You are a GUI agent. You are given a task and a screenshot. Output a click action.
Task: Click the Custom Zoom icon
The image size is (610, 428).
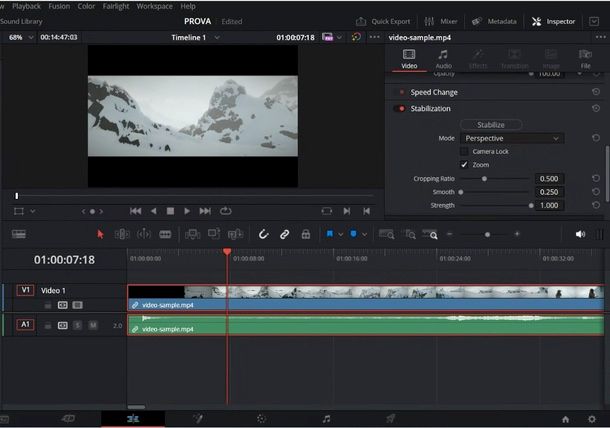(x=430, y=234)
